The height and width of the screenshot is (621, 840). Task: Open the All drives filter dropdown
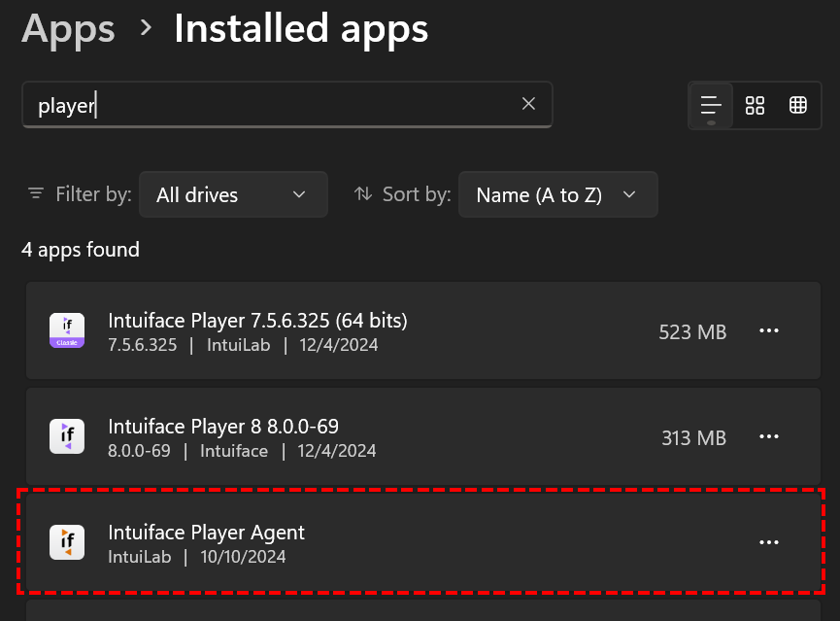coord(233,194)
